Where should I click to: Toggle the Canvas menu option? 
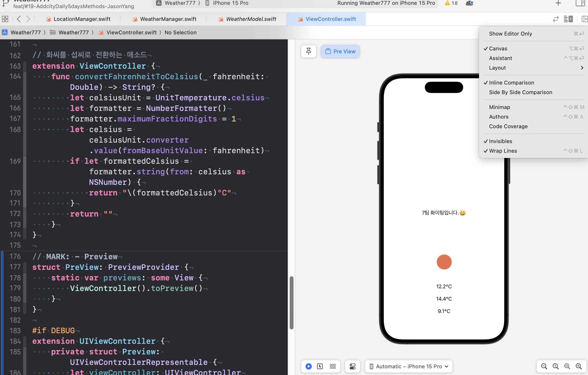tap(498, 49)
